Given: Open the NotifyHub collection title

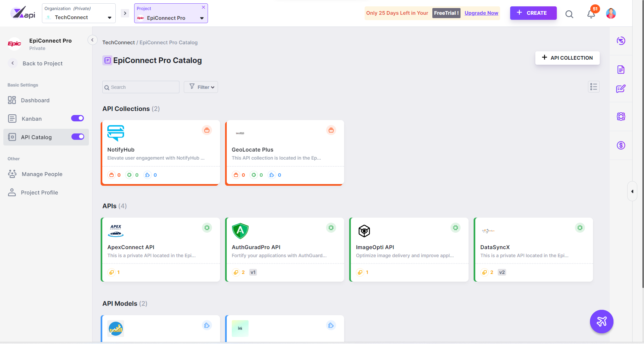Looking at the screenshot, I should [121, 150].
